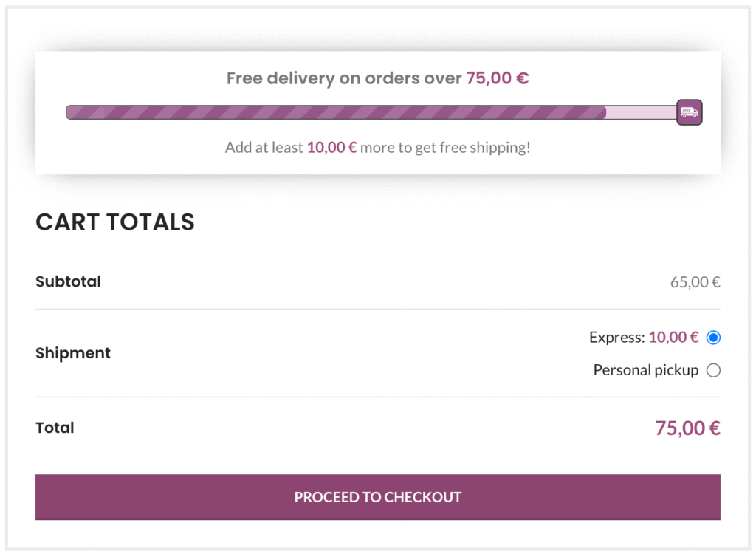The width and height of the screenshot is (756, 554).
Task: Click the Total label
Action: pyautogui.click(x=55, y=428)
